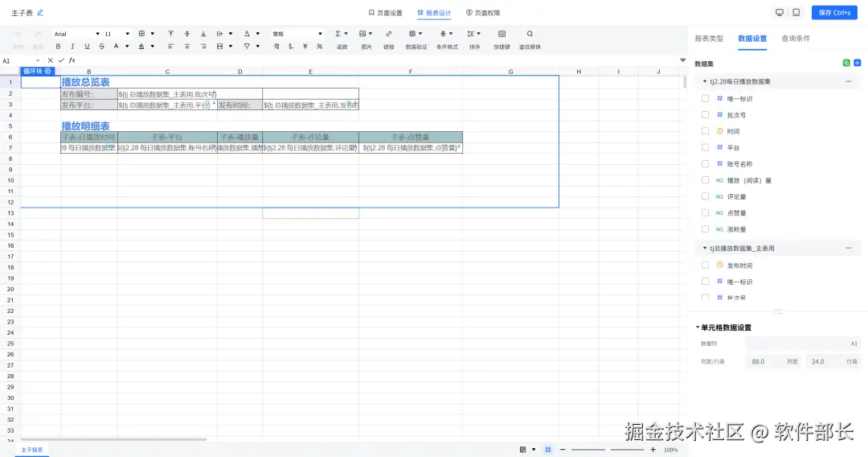Screen dimensions: 868x457
Task: Increase decimal places
Action: pos(276,47)
